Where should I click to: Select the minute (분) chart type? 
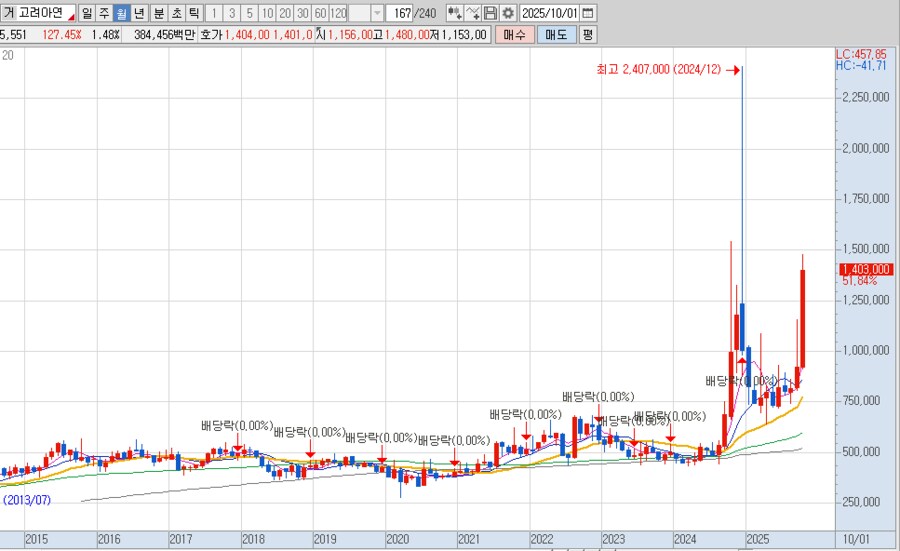[x=158, y=13]
